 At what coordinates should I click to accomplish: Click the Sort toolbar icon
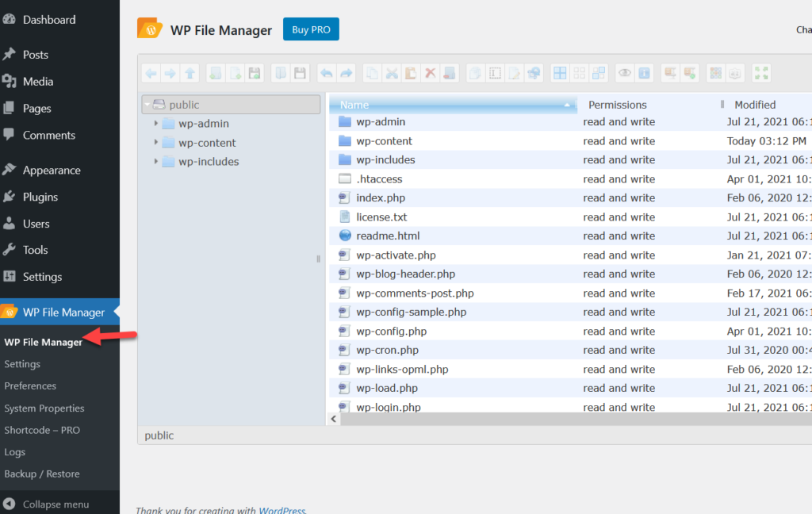[735, 74]
